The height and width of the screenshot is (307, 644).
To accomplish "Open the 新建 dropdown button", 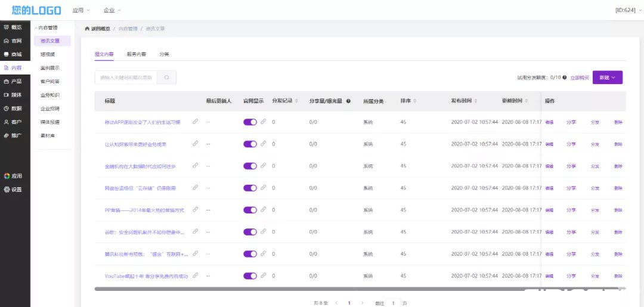I will pos(608,77).
